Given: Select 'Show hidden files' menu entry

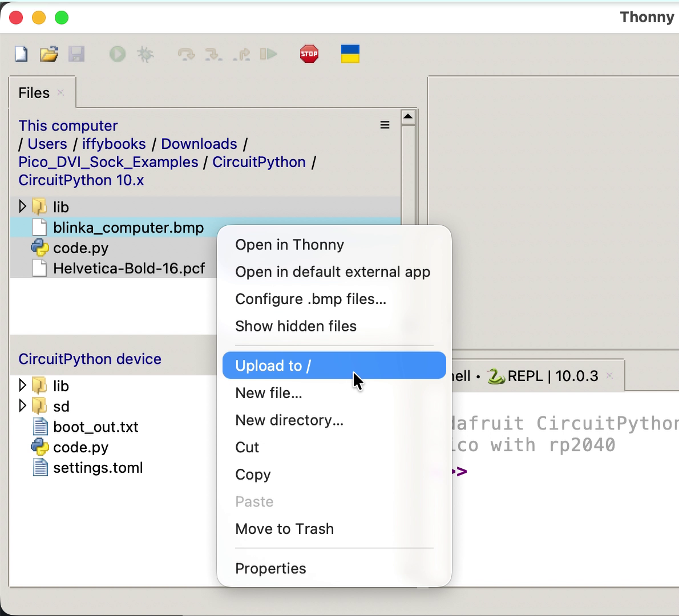Looking at the screenshot, I should (296, 326).
